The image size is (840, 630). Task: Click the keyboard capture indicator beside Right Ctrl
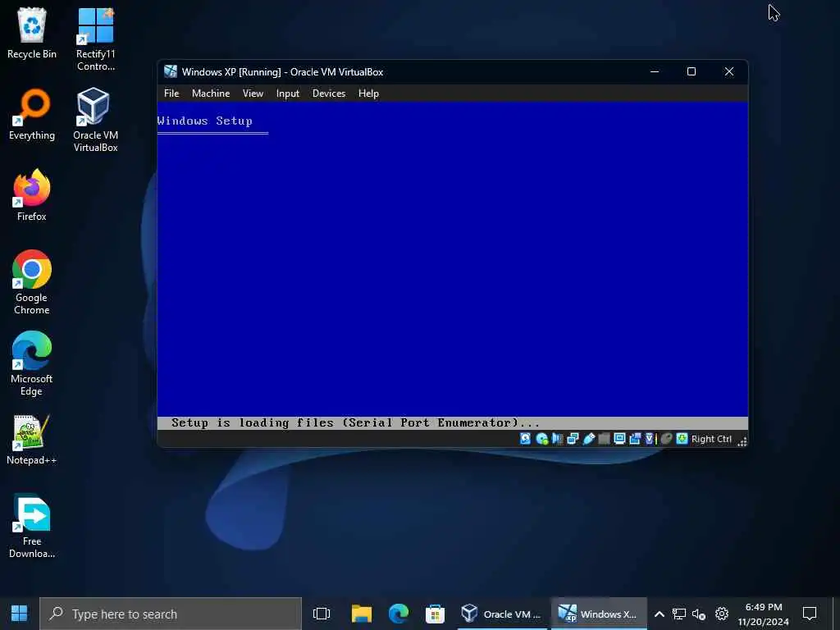[x=682, y=439]
